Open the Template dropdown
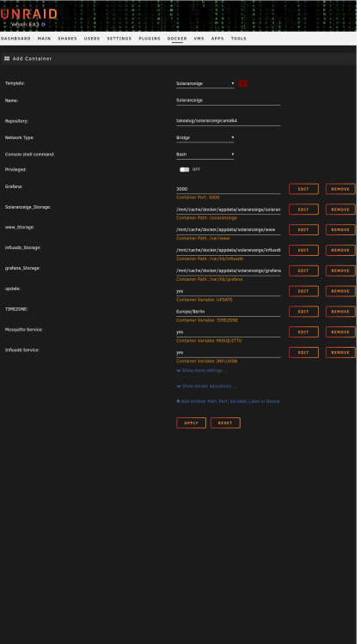The image size is (361, 644). coord(205,83)
